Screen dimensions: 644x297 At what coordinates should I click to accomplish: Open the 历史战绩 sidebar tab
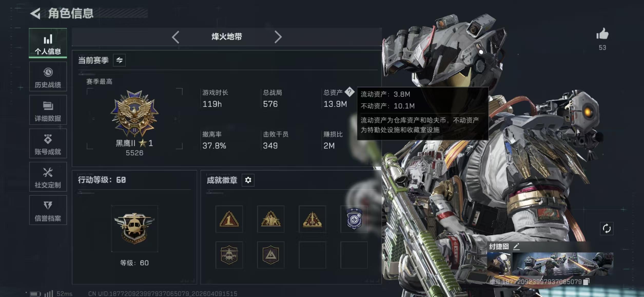click(48, 77)
